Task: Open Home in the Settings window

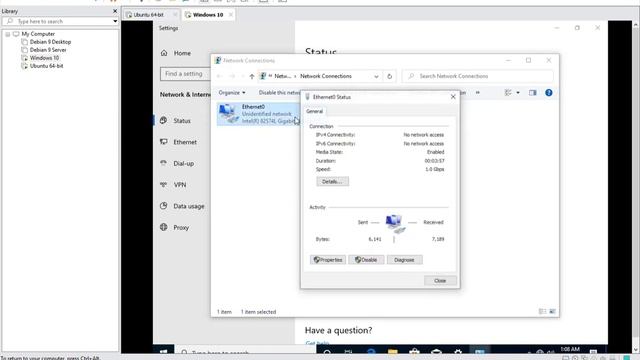Action: click(182, 53)
